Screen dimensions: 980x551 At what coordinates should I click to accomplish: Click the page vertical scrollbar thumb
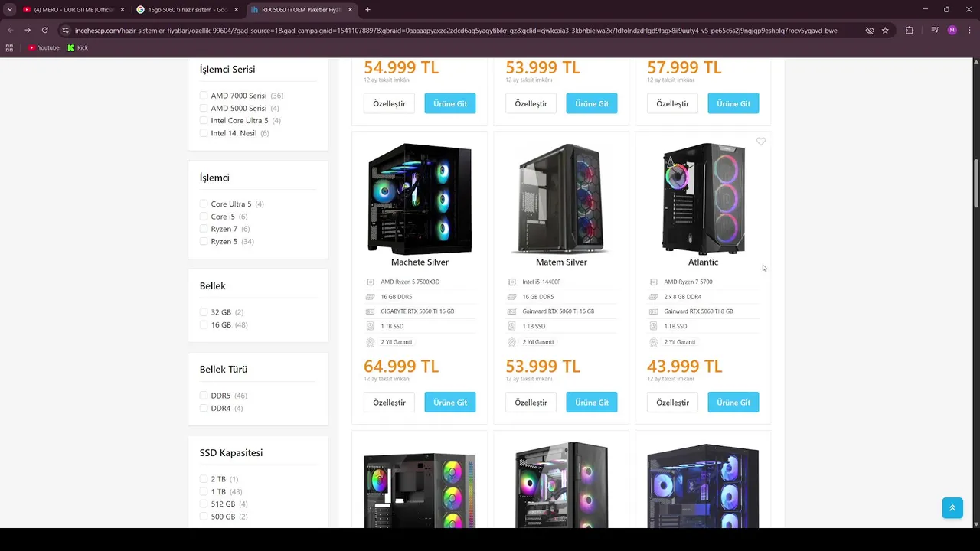(x=976, y=182)
